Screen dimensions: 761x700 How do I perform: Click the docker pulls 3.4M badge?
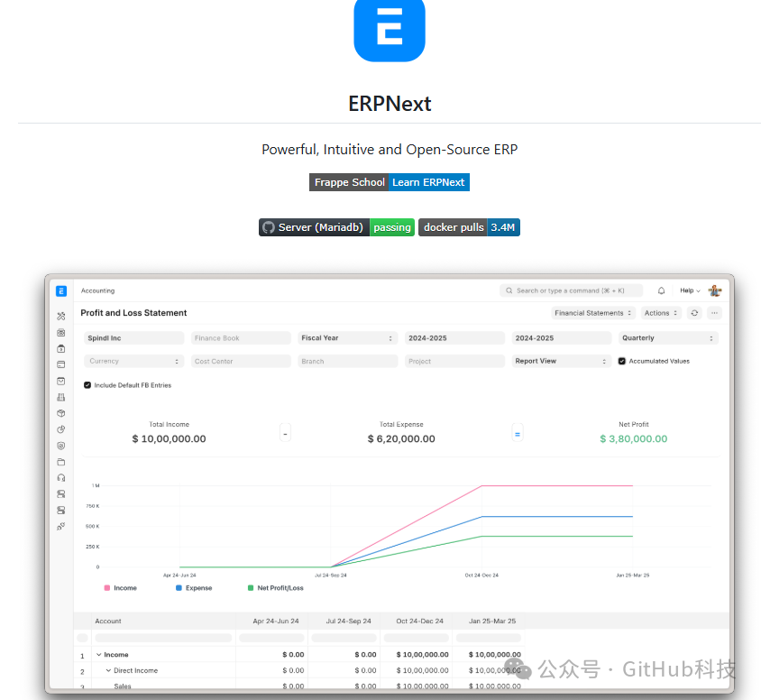468,227
